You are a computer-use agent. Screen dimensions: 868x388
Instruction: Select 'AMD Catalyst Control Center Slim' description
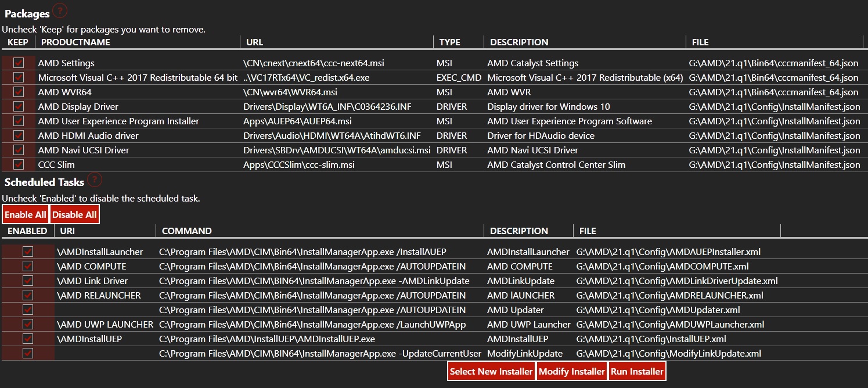click(556, 164)
